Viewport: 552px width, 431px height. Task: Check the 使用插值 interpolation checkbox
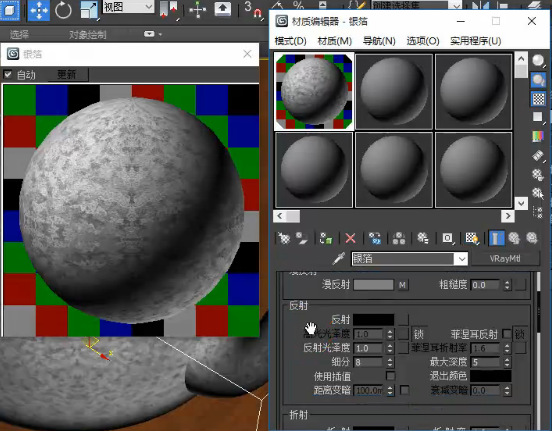(x=390, y=376)
